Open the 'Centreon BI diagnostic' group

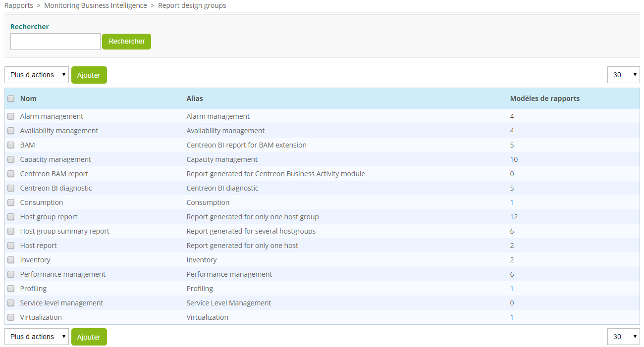[55, 188]
